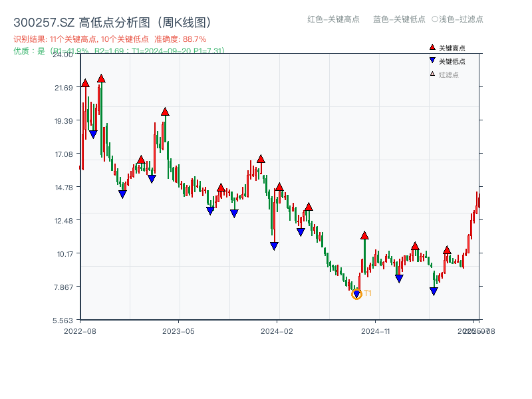Image resolution: width=532 pixels, height=399 pixels.
Task: Select the final blue key-low triangle in 2025
Action: 434,291
